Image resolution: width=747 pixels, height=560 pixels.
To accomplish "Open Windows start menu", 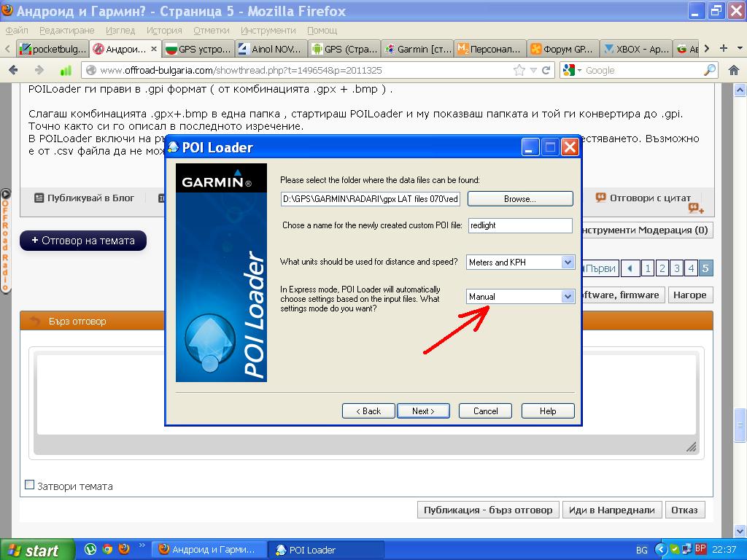I will 37,550.
